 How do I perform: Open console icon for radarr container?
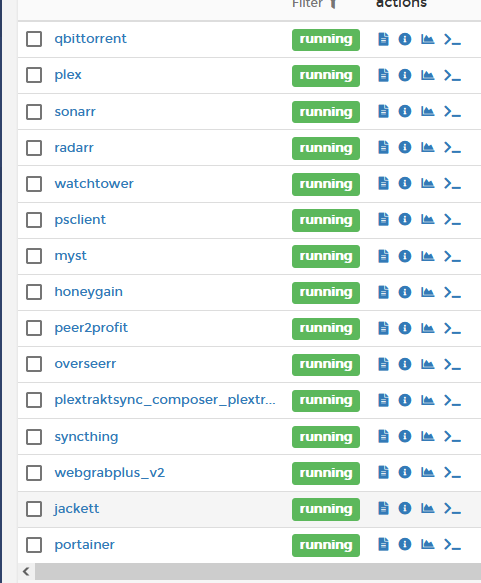452,148
